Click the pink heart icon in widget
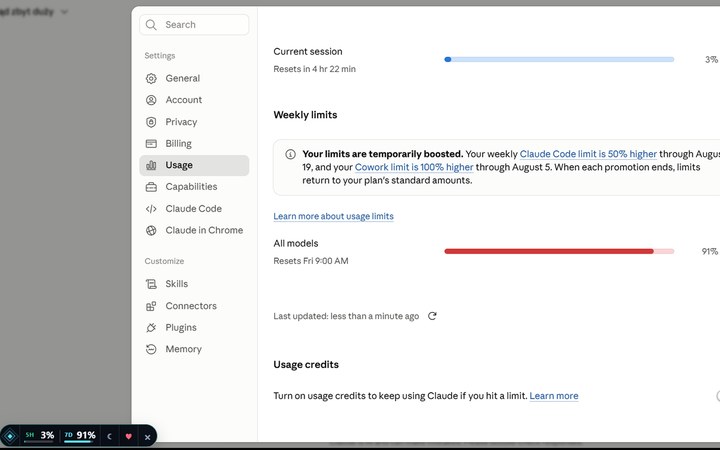This screenshot has height=450, width=720. 129,437
